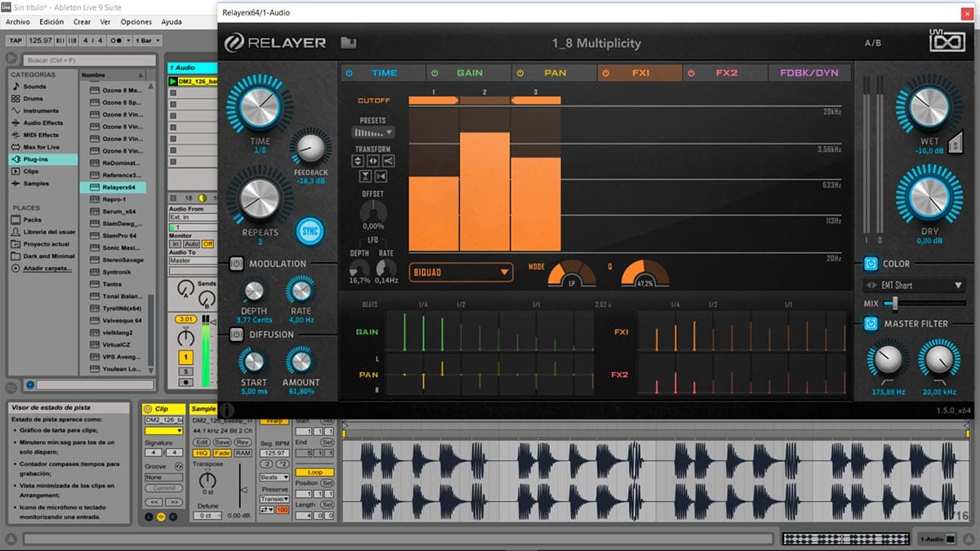Screen dimensions: 980x551
Task: Click the third Transform icon in top row
Action: (388, 161)
